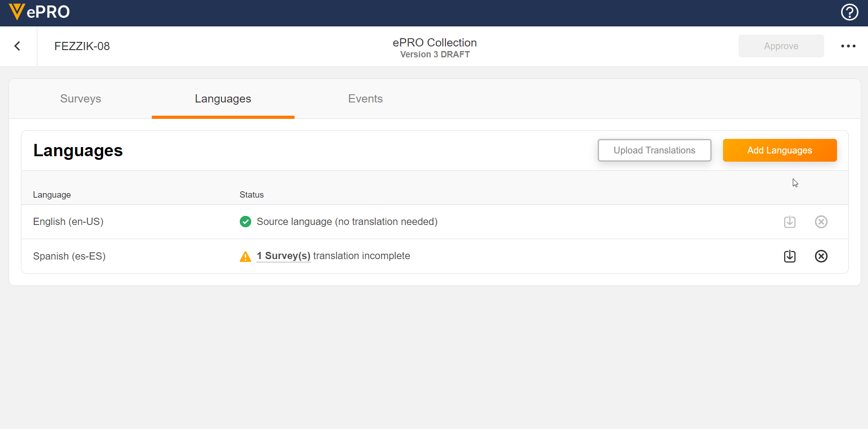Select the Languages tab
The width and height of the screenshot is (868, 429).
click(223, 99)
